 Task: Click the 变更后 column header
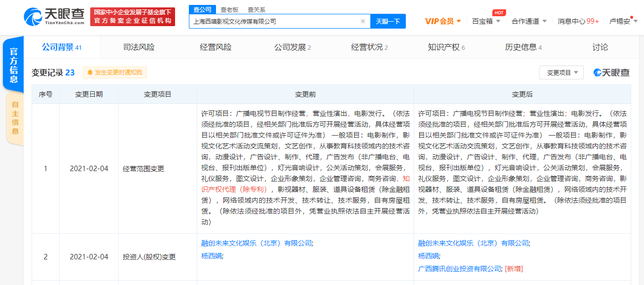pyautogui.click(x=522, y=94)
